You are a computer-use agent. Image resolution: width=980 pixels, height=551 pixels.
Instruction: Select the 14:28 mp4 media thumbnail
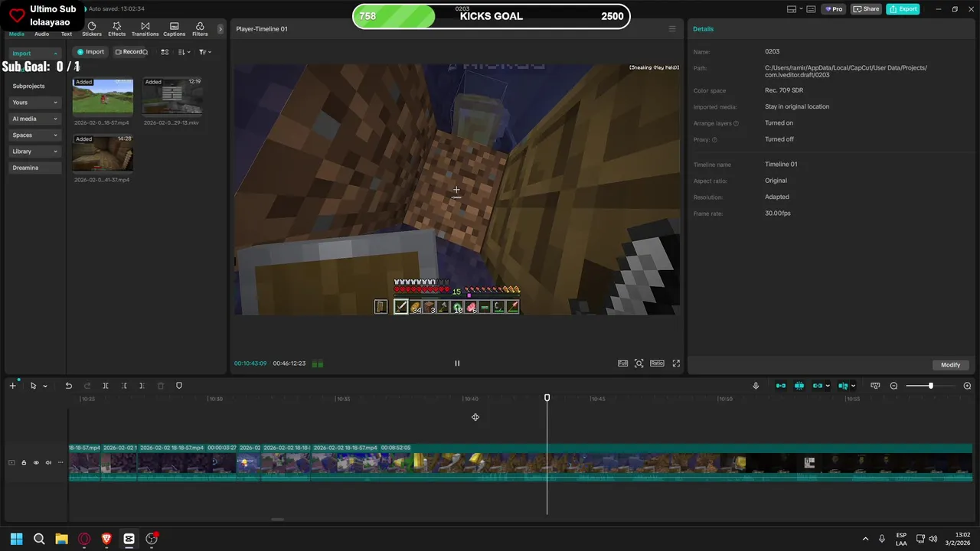pos(103,153)
